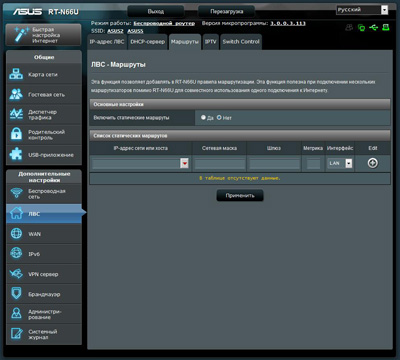Click the Network Map icon
The image size is (400, 360).
point(16,74)
